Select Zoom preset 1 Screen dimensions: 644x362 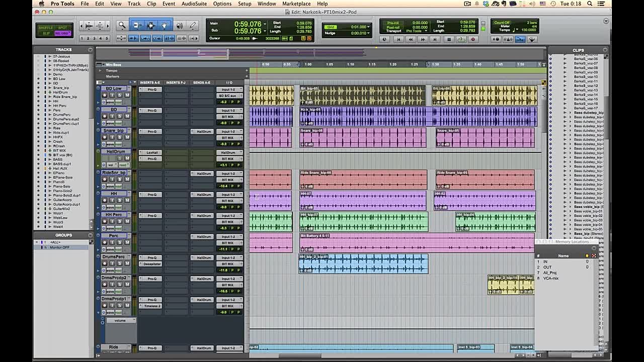pyautogui.click(x=83, y=38)
